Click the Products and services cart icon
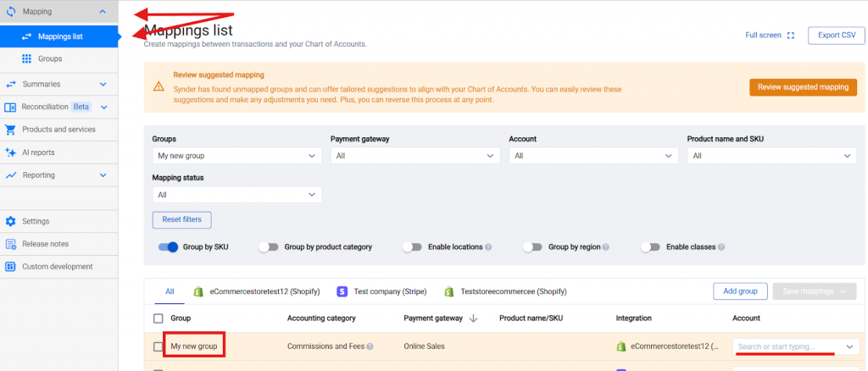The image size is (868, 371). click(x=11, y=130)
